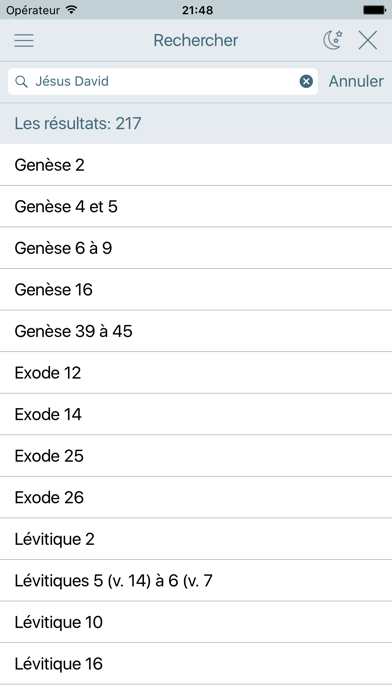This screenshot has width=392, height=696.
Task: Tap the Annuler button
Action: click(356, 81)
